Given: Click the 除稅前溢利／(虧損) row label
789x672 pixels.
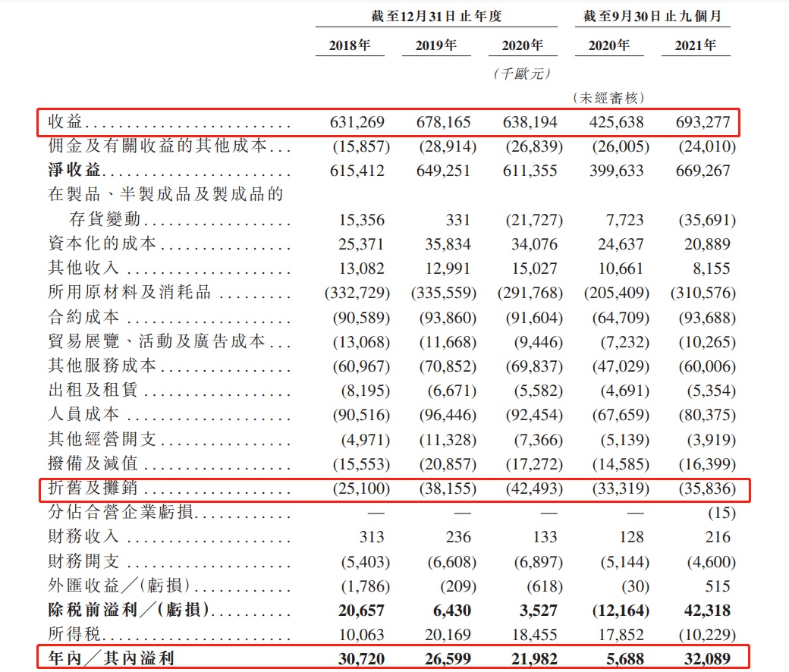Looking at the screenshot, I should (x=129, y=610).
